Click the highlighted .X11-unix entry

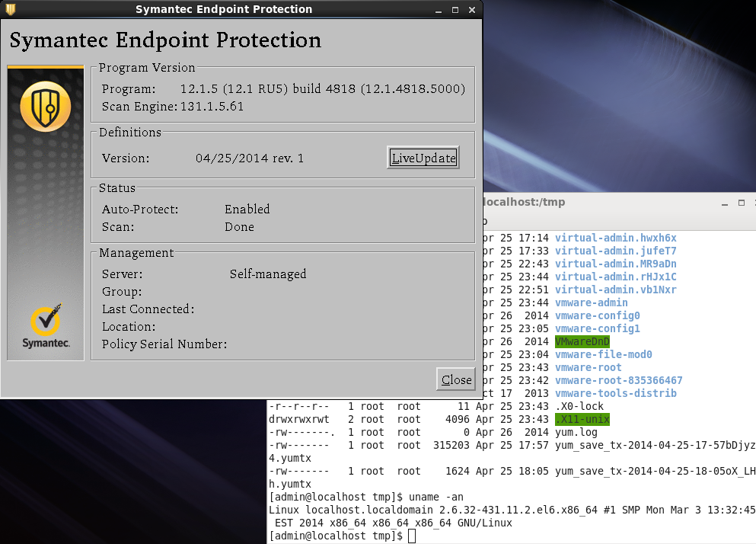(x=582, y=419)
